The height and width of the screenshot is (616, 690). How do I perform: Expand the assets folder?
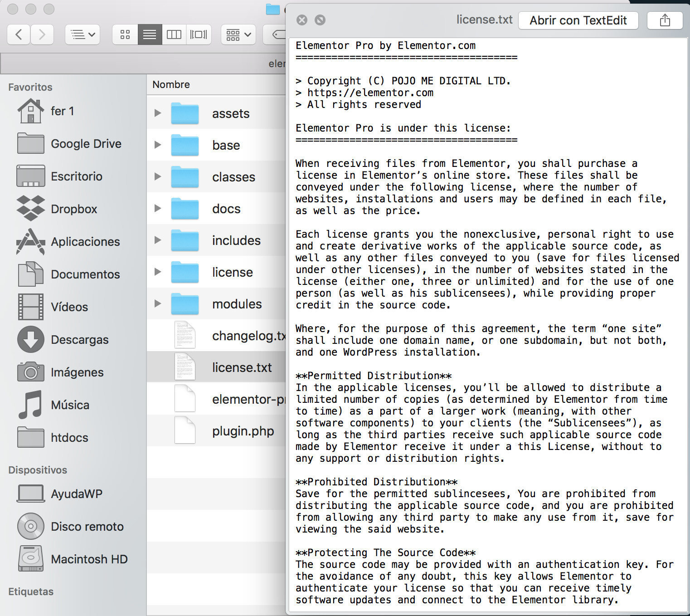(x=158, y=113)
